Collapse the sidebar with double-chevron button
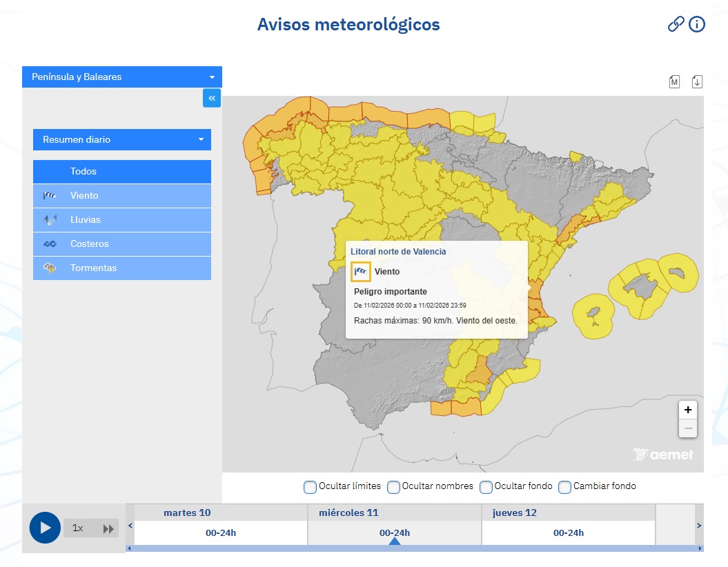 tap(212, 99)
